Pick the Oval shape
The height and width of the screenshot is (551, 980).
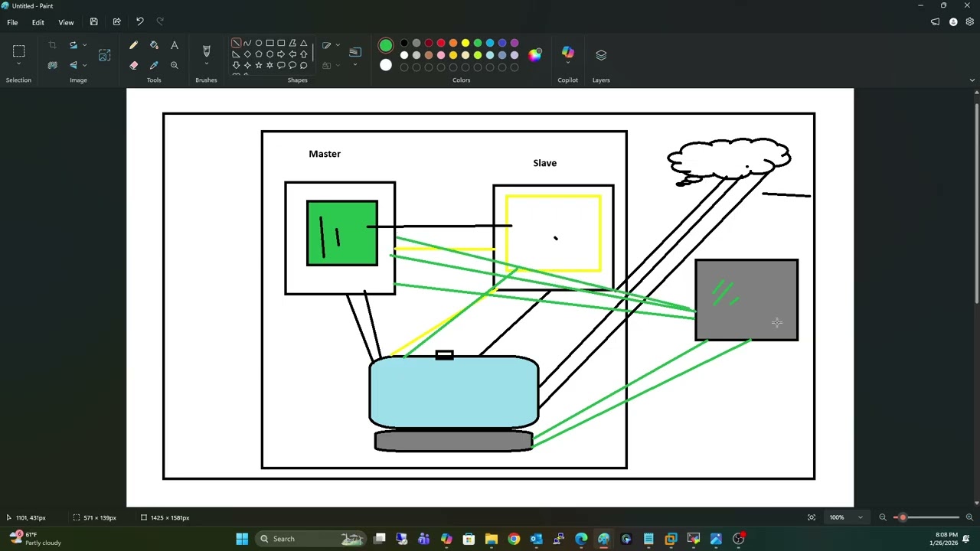pos(259,43)
